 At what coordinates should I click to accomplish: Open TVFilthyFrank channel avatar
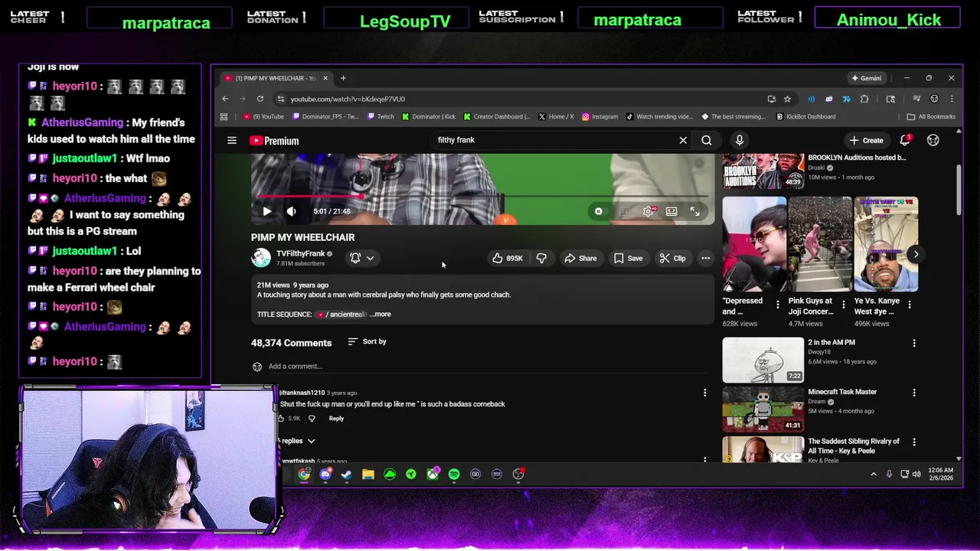(x=261, y=258)
